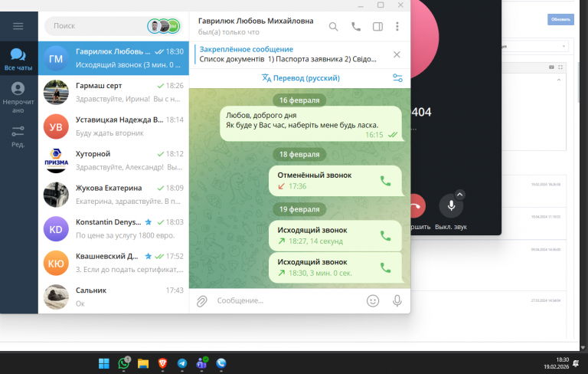Click the KD avatar circle
This screenshot has height=374, width=588.
(x=56, y=229)
